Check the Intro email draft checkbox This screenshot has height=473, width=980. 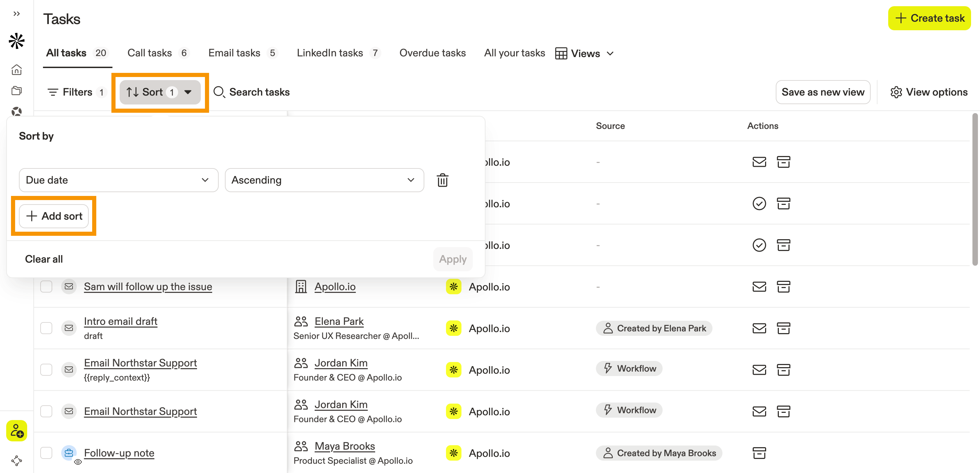coord(46,328)
